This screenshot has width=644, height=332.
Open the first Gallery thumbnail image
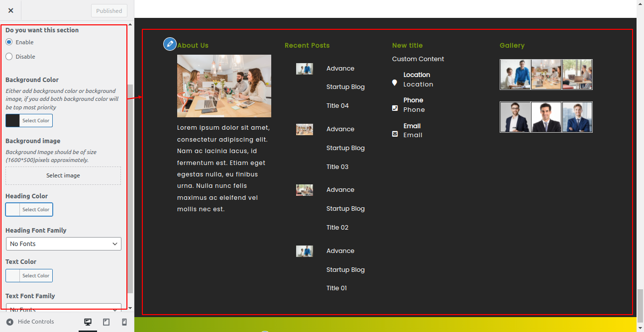coord(515,75)
